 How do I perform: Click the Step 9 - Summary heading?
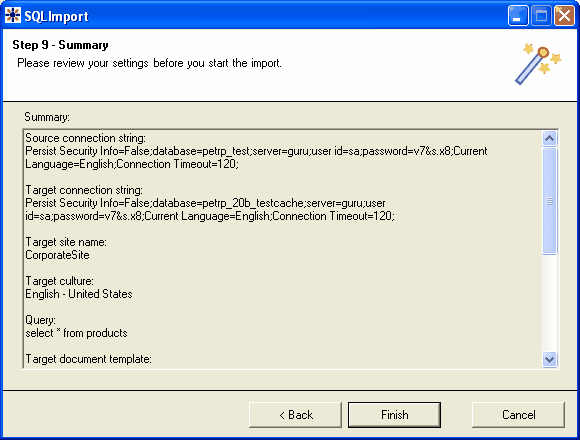[x=60, y=45]
